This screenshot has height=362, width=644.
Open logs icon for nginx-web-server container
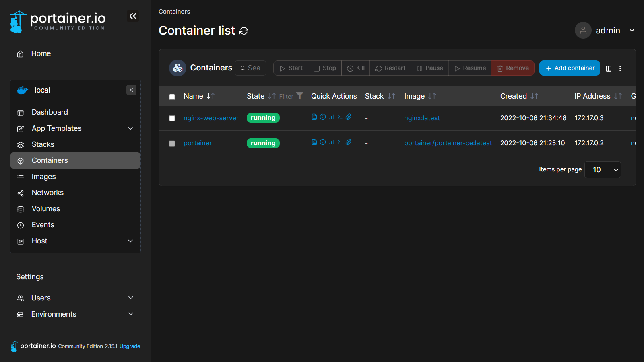314,117
